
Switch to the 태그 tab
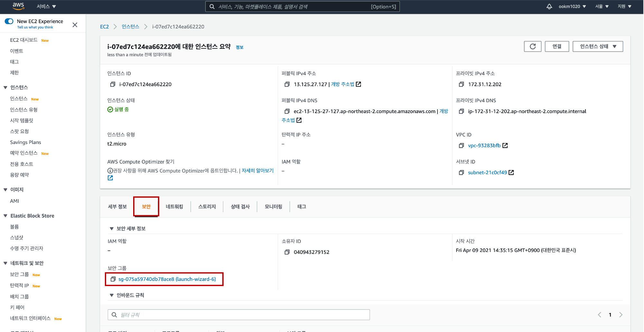[302, 207]
